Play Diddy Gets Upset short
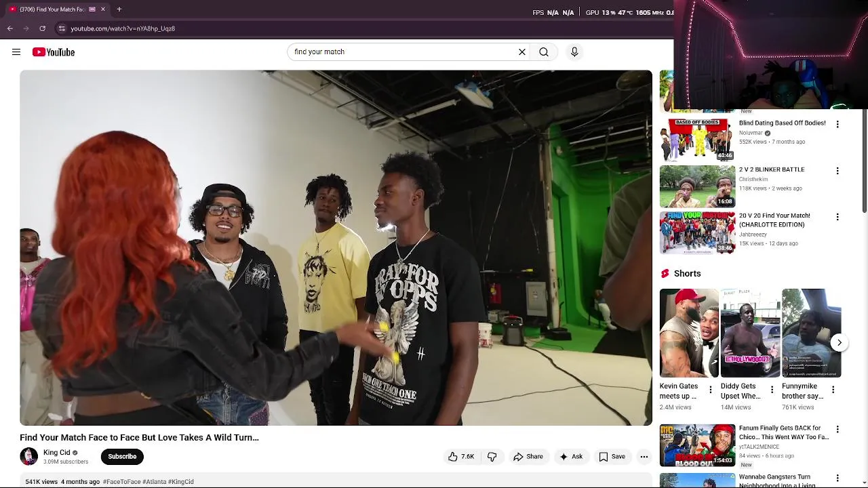The image size is (868, 488). [x=750, y=333]
